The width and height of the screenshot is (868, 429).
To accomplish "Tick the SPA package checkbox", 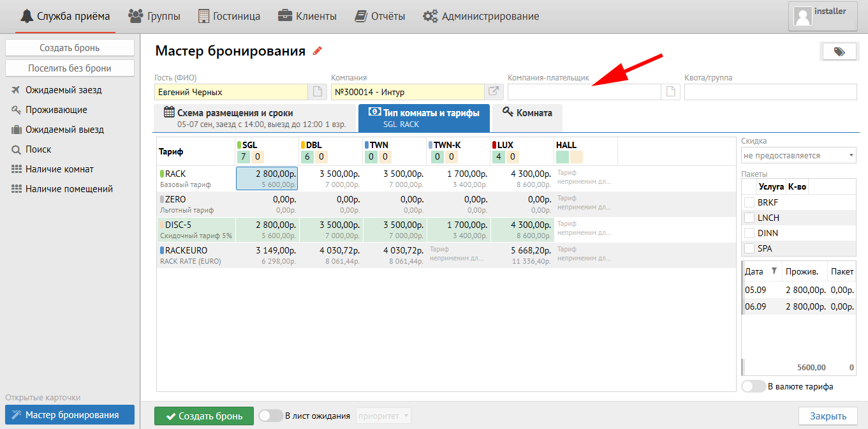I will [x=749, y=248].
